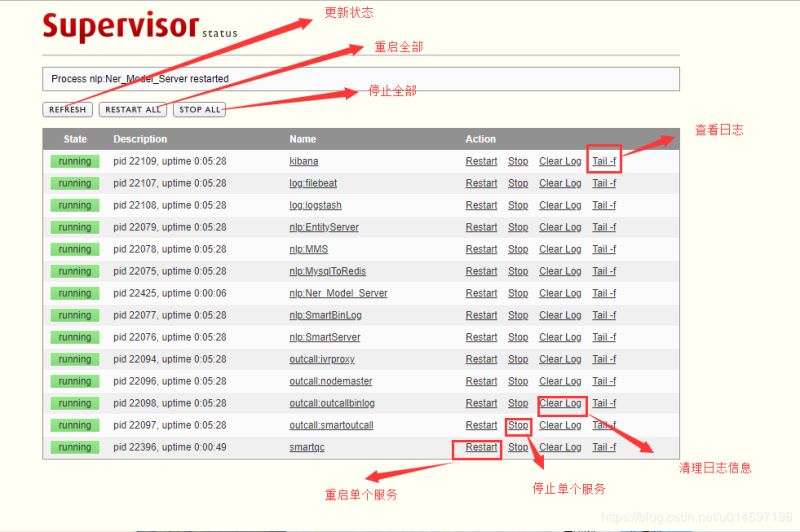Clear log for outcall:outcallbinlog

[x=560, y=403]
